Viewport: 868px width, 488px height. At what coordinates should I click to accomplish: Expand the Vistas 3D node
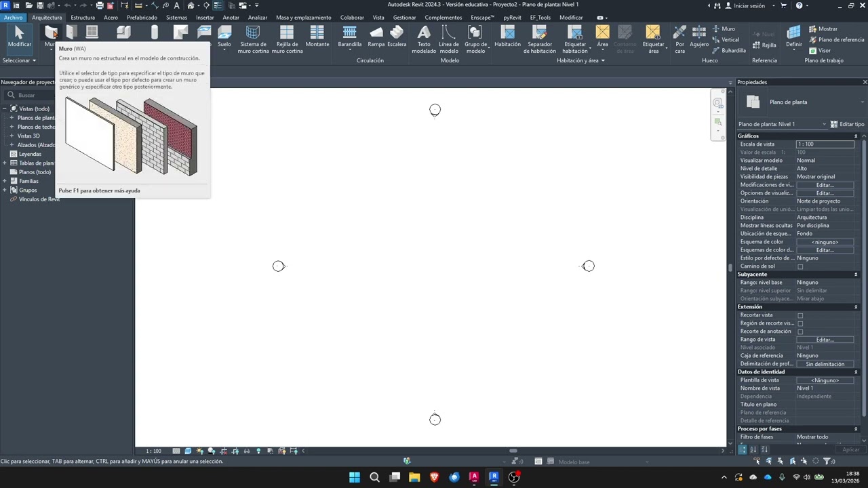click(12, 136)
